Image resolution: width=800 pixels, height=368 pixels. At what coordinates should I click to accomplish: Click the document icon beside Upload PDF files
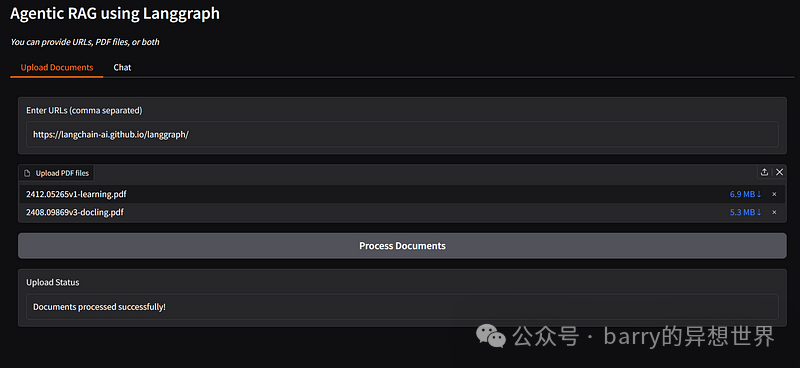coord(28,174)
